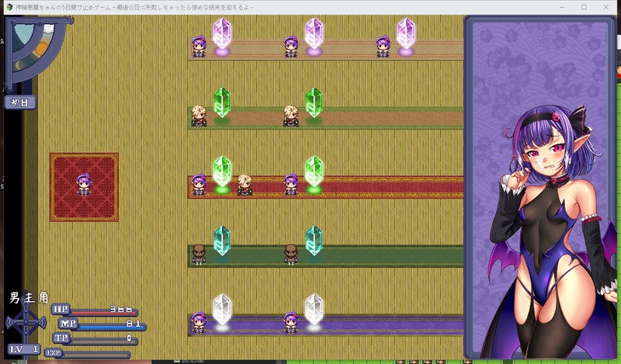Click the demon girl portrait on right panel
The height and width of the screenshot is (364, 621).
point(542,225)
